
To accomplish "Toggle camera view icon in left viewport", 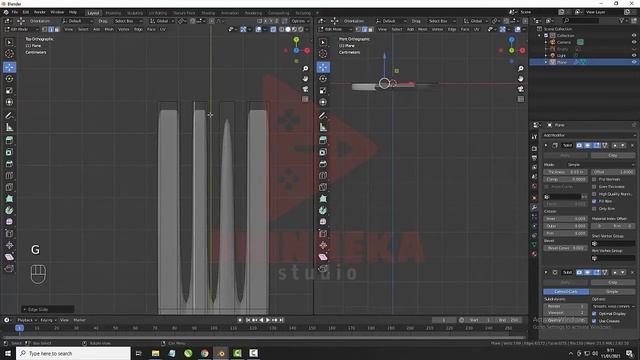I will point(305,89).
